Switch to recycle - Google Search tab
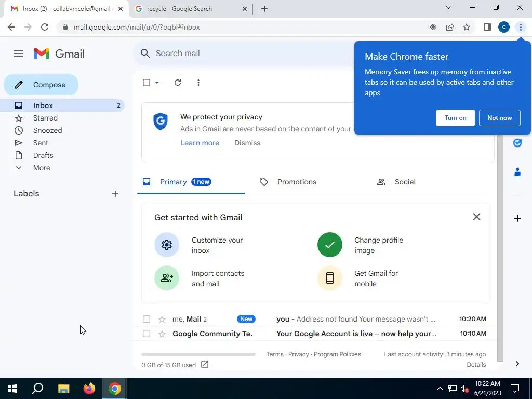Screen dimensions: 532x399 tap(191, 9)
